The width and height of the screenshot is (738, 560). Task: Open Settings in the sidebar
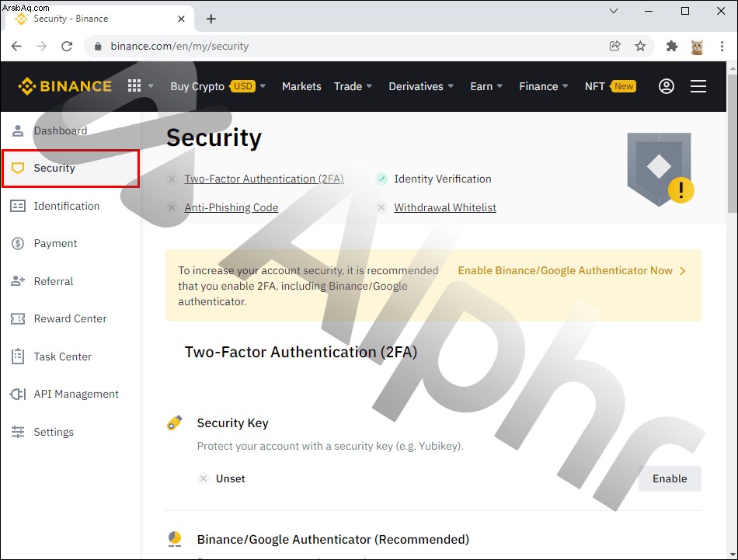(54, 432)
